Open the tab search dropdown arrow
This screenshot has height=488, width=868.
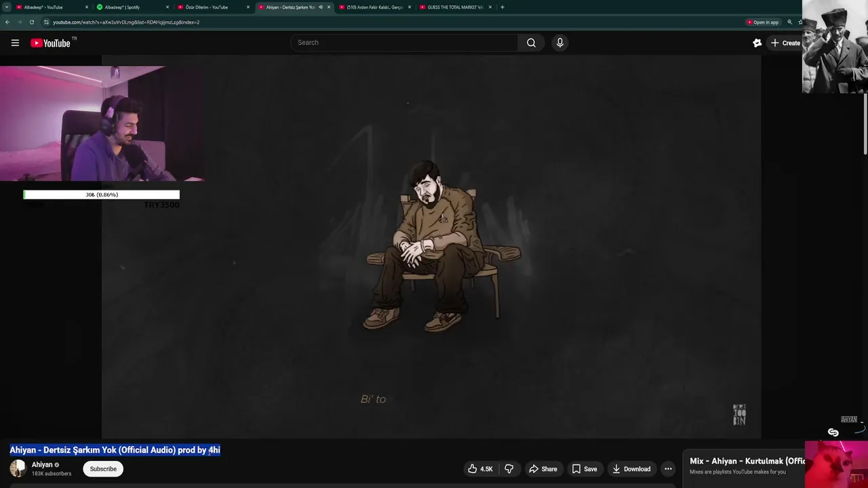pyautogui.click(x=6, y=7)
